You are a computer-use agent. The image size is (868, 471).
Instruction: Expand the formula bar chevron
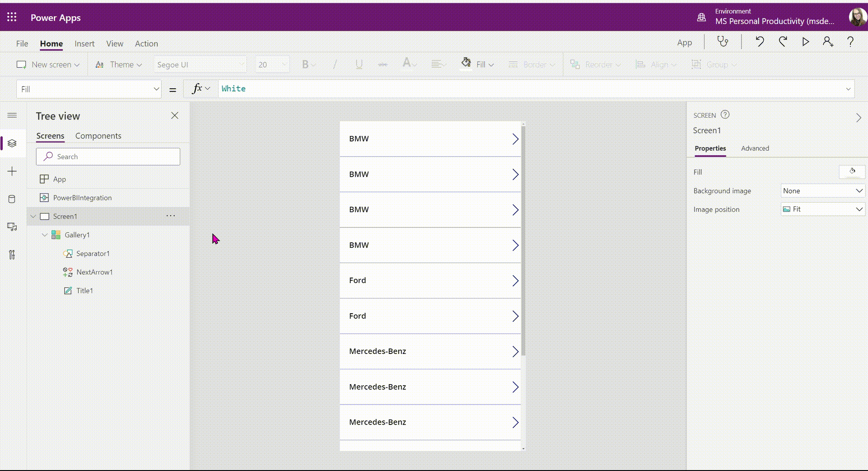pyautogui.click(x=848, y=89)
